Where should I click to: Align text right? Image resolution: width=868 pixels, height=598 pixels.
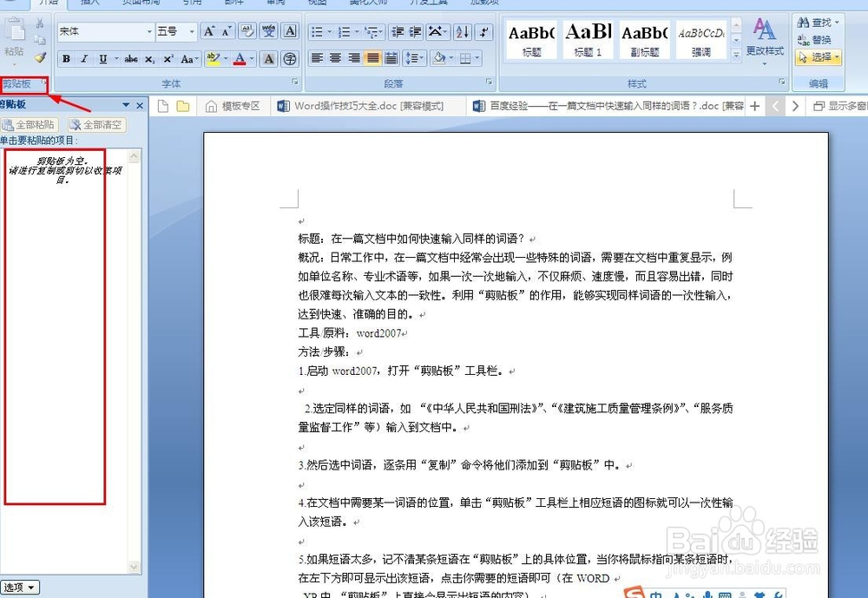click(354, 58)
